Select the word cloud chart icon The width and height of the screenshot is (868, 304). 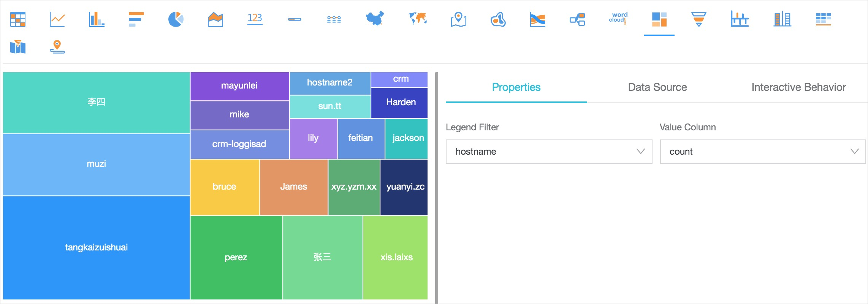click(618, 19)
